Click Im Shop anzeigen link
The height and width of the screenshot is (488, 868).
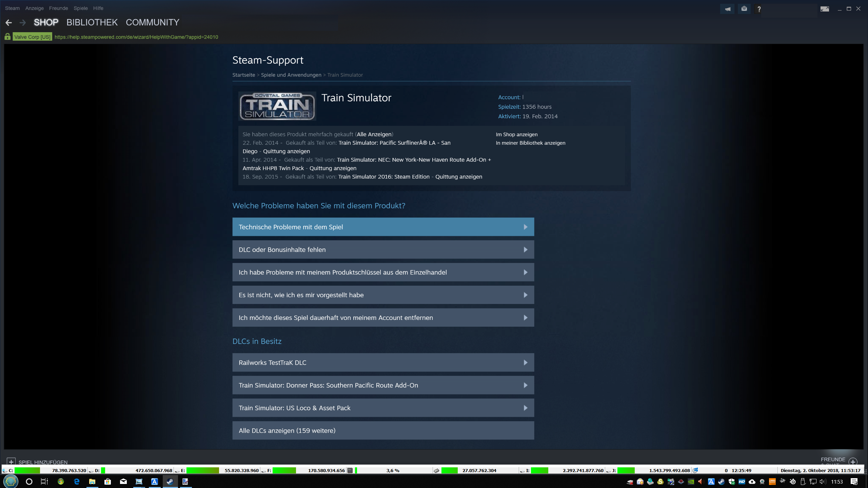pos(516,135)
